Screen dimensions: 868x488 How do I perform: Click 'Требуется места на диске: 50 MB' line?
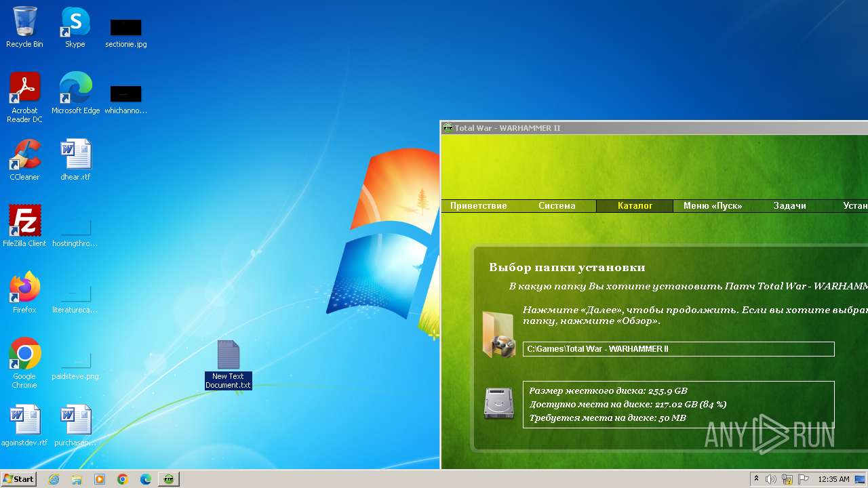click(x=608, y=418)
